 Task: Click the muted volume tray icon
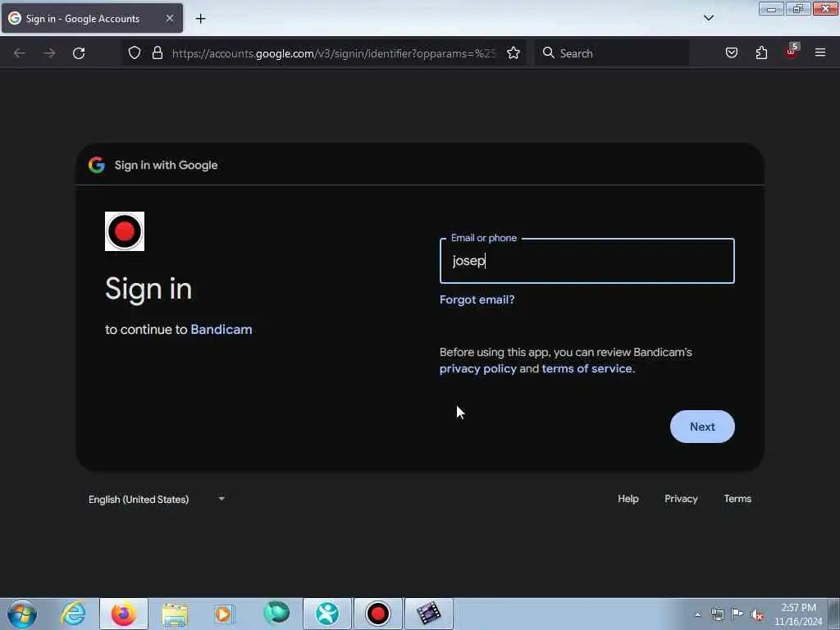(757, 615)
